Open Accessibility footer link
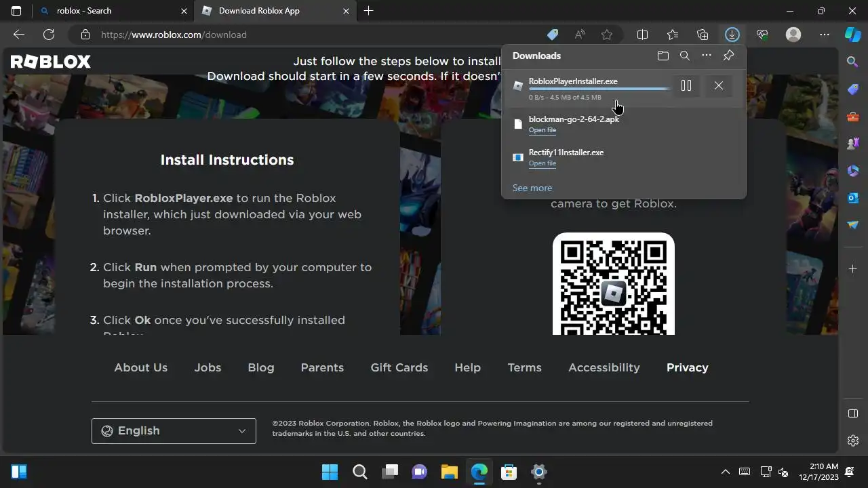Viewport: 868px width, 488px height. pos(604,367)
